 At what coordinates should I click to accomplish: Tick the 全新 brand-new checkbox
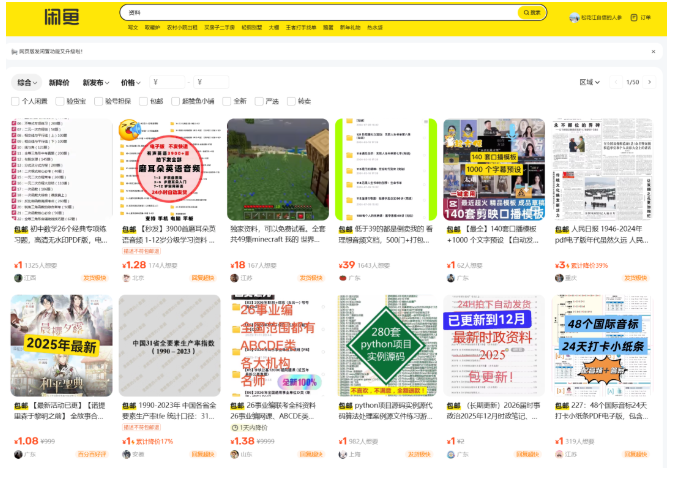228,101
